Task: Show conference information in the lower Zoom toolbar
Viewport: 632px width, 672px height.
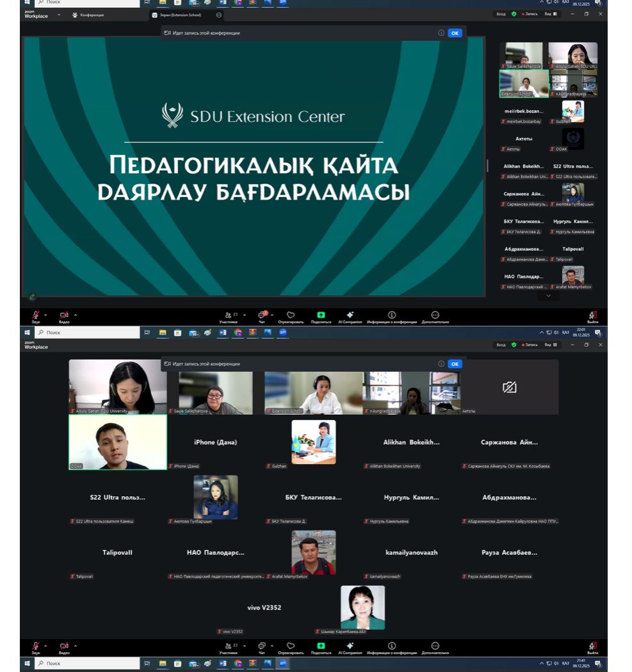Action: [391, 646]
